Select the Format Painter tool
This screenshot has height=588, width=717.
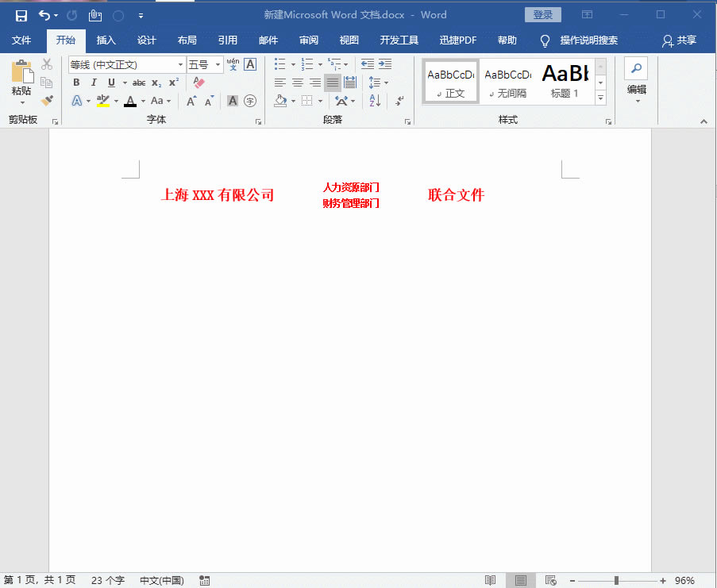coord(46,101)
